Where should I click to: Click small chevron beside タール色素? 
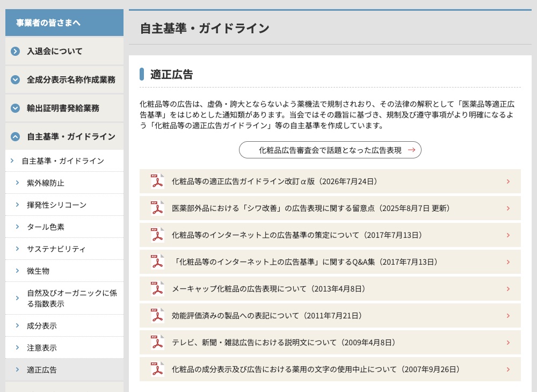(x=17, y=227)
